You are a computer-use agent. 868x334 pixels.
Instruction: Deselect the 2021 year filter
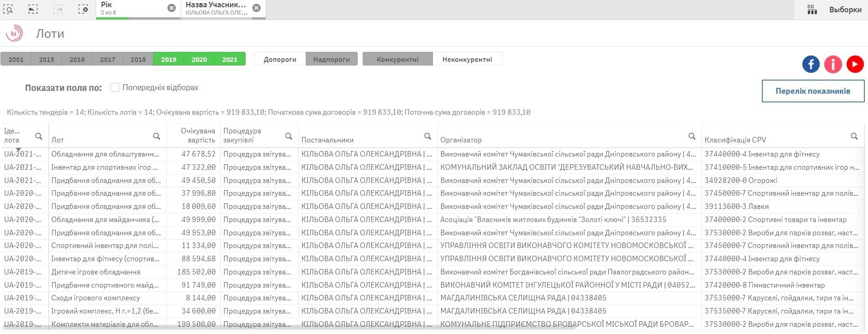coord(230,59)
